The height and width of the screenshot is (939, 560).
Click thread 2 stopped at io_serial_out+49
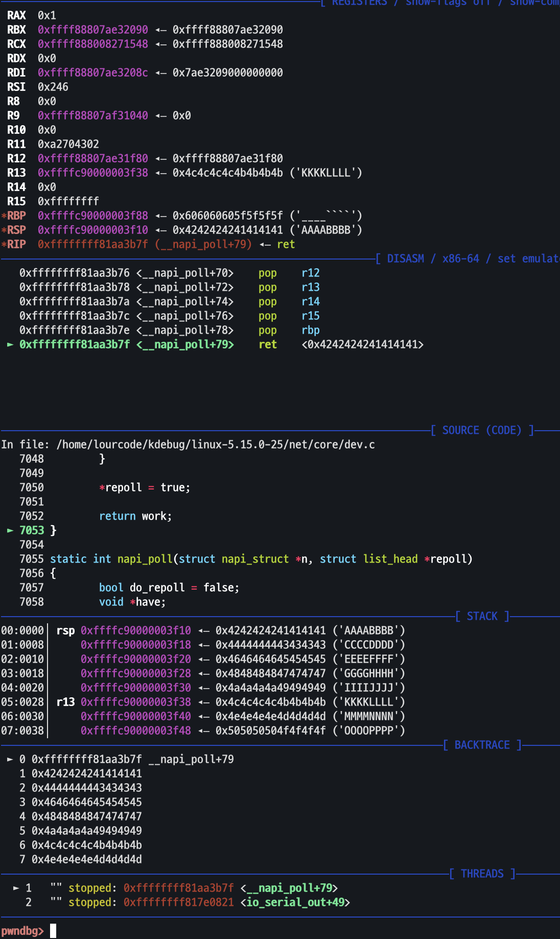coord(188,902)
